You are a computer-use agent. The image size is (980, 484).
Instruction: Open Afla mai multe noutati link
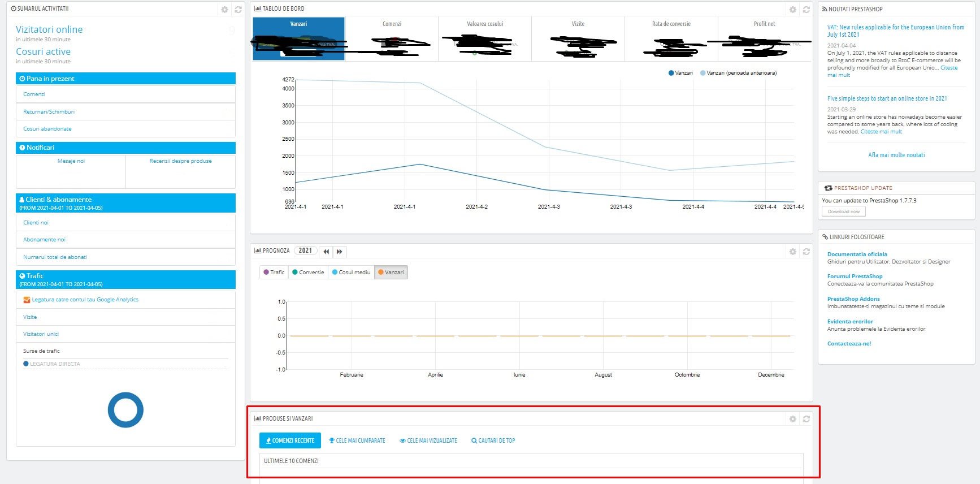click(896, 155)
